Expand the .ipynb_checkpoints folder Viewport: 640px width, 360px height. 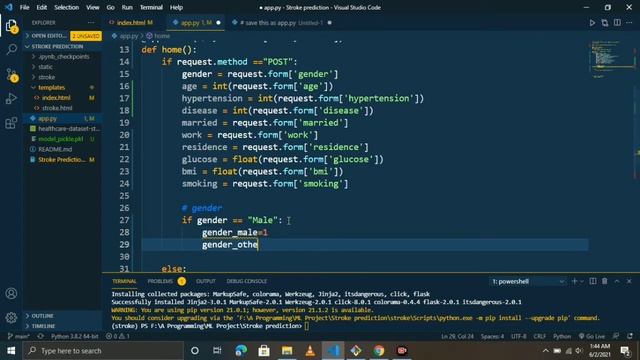pyautogui.click(x=63, y=57)
